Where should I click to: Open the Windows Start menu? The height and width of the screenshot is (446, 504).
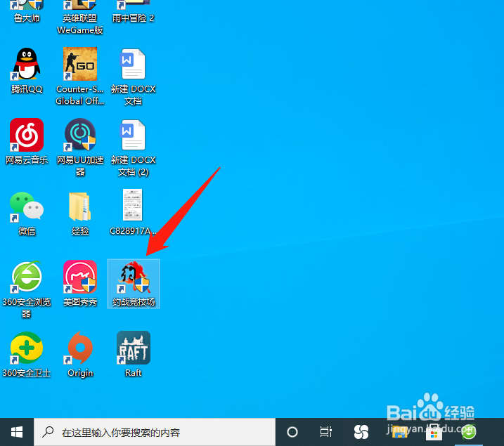click(x=17, y=432)
